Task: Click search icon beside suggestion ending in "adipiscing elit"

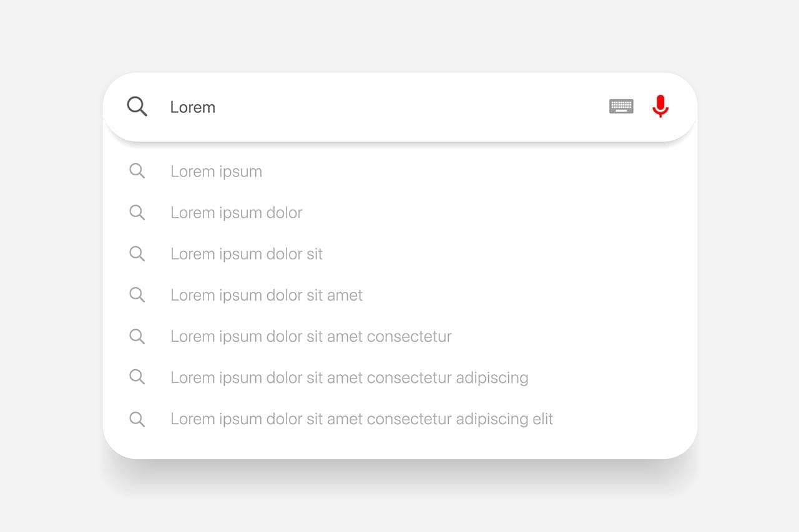Action: click(137, 418)
